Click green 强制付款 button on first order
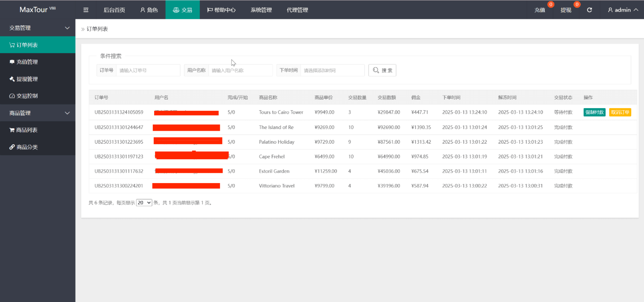644x302 pixels. [x=594, y=112]
